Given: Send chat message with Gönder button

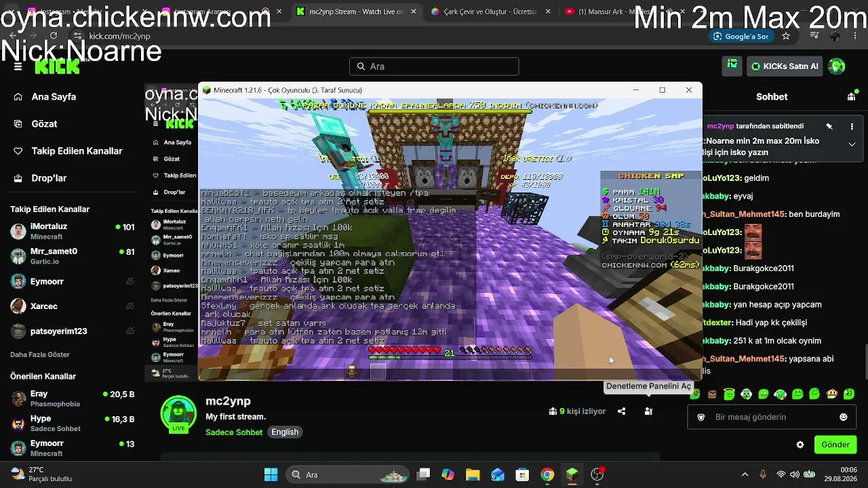Looking at the screenshot, I should pos(835,445).
